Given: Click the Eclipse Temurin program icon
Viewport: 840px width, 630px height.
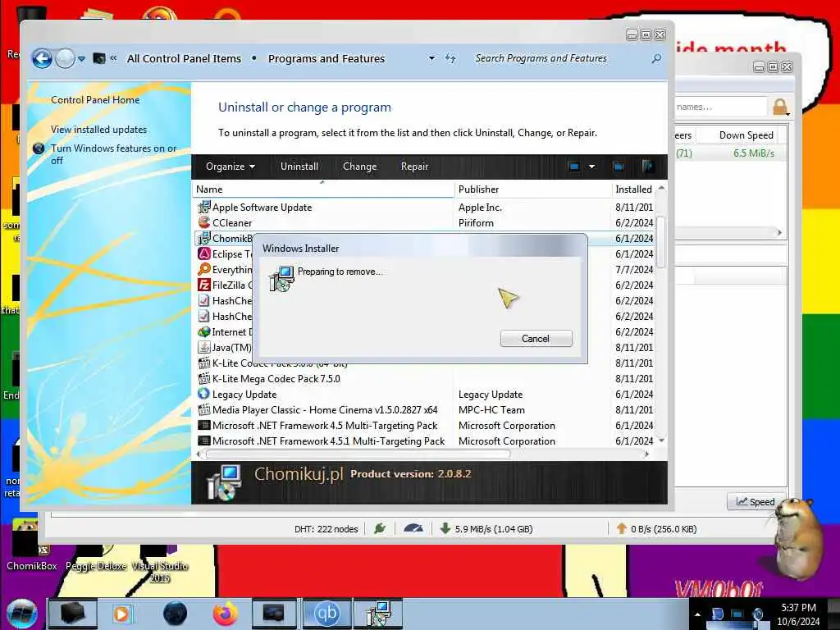Looking at the screenshot, I should coord(203,254).
